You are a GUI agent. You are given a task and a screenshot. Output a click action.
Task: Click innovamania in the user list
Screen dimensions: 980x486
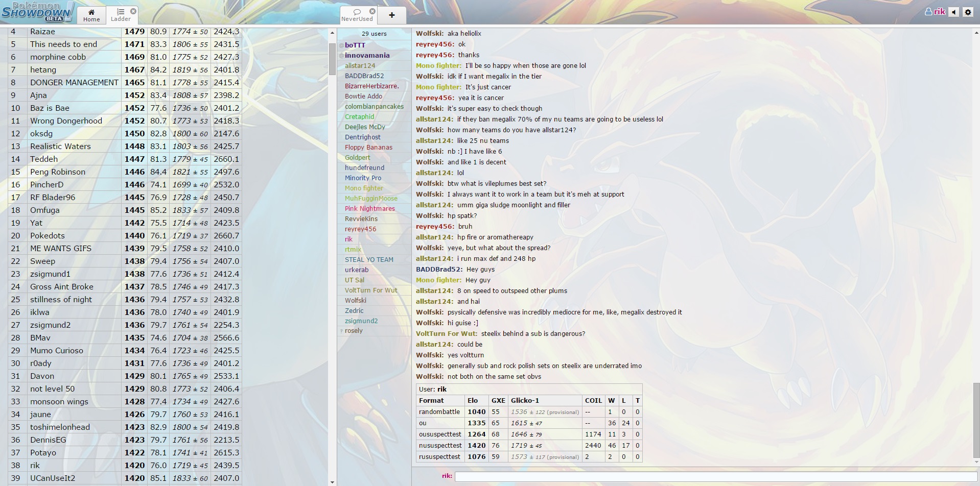(367, 55)
